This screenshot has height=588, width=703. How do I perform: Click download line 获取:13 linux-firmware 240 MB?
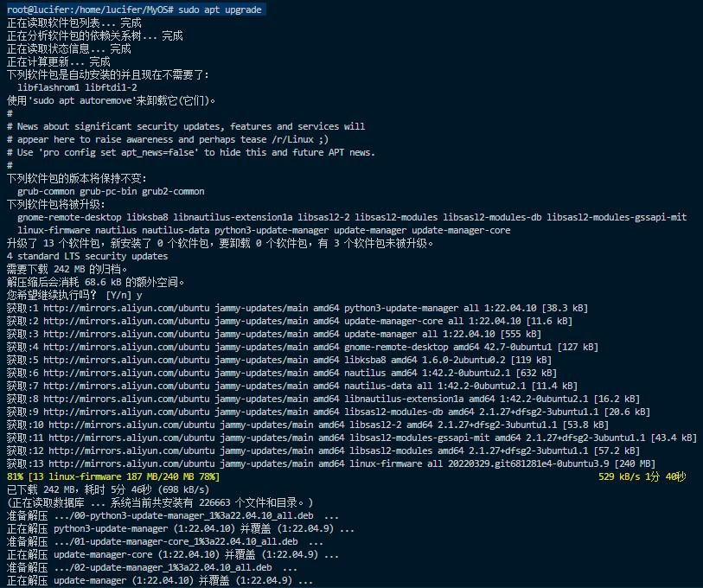(331, 463)
